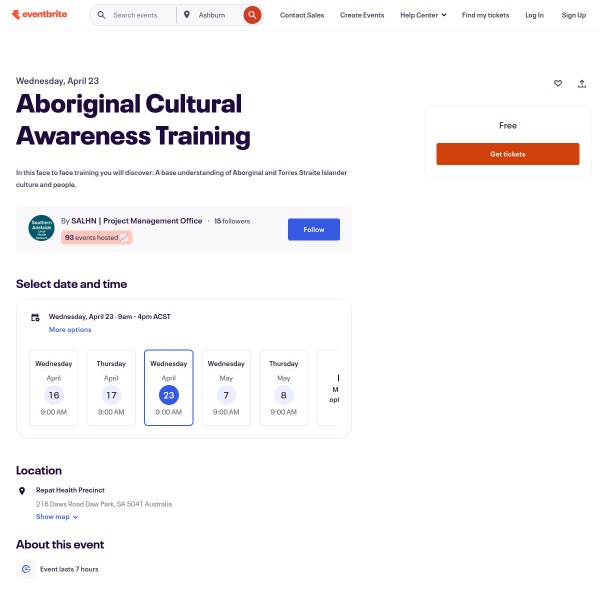
Task: Click the share event icon
Action: tap(582, 84)
